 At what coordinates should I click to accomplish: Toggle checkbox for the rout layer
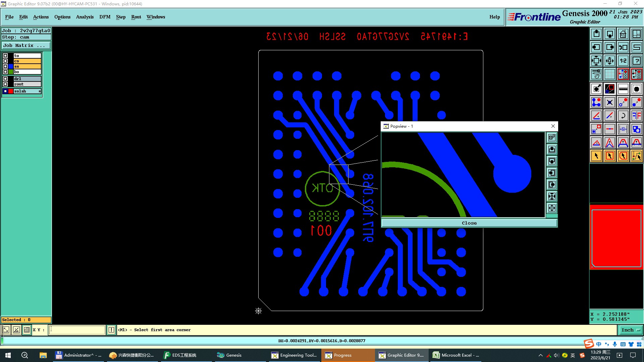[x=5, y=84]
